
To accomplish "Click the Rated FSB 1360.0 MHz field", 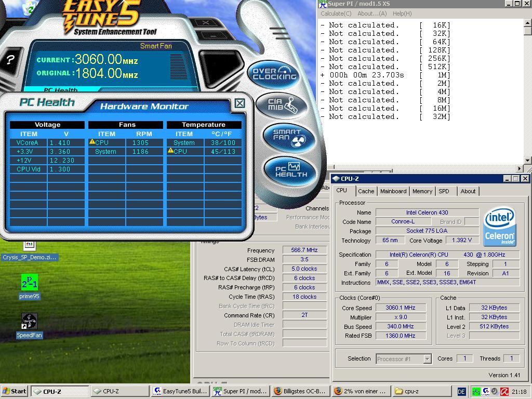I will (x=401, y=336).
